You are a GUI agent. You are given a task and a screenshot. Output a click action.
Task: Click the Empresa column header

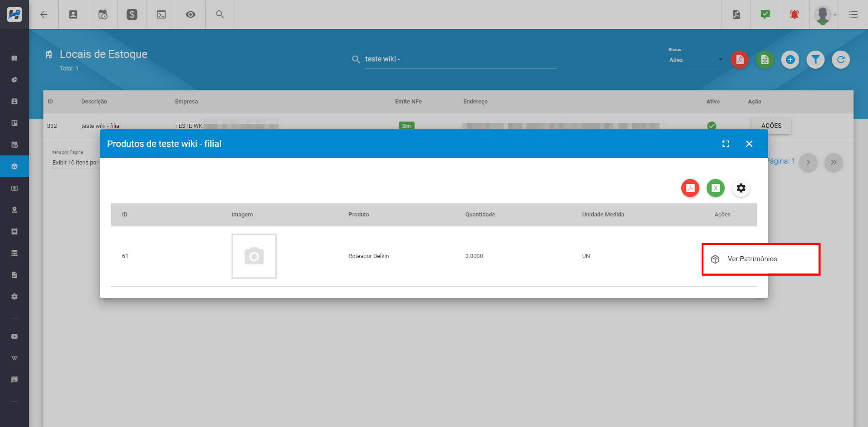pyautogui.click(x=187, y=102)
